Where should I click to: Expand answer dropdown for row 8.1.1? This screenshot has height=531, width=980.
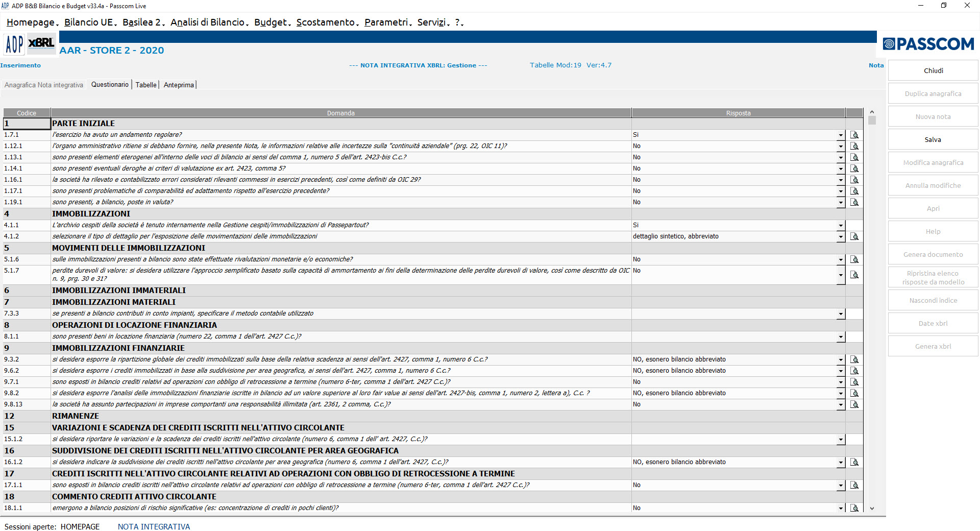pyautogui.click(x=841, y=337)
